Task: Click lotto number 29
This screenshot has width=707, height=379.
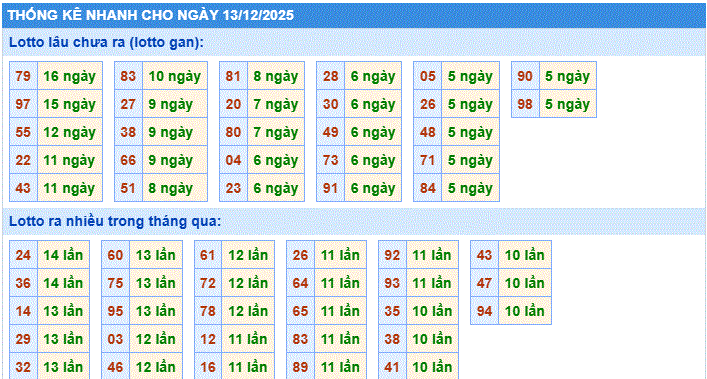Action: [23, 339]
